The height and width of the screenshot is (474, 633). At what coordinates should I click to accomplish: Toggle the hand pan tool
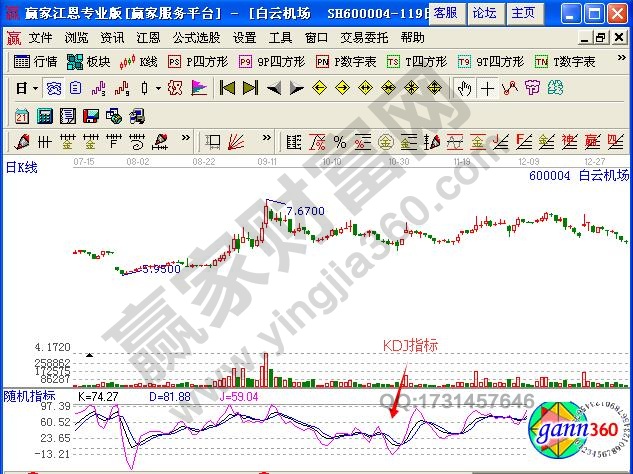point(464,88)
